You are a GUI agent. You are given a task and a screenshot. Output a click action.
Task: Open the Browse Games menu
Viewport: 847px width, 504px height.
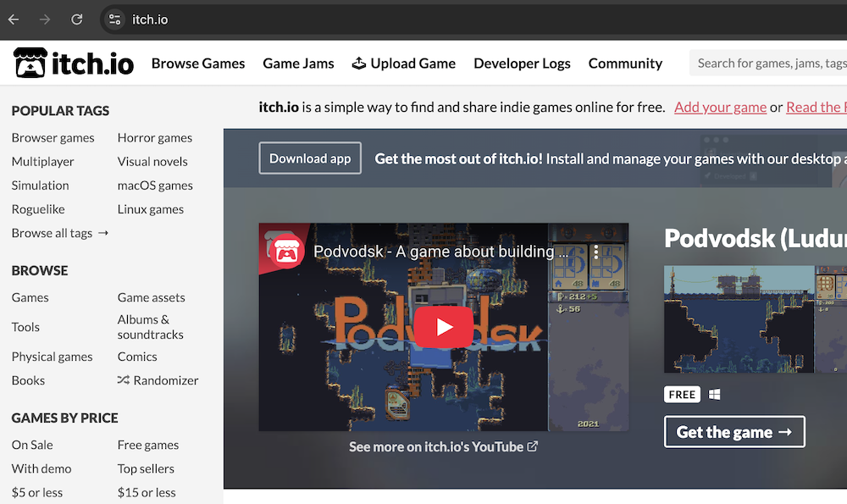click(198, 64)
